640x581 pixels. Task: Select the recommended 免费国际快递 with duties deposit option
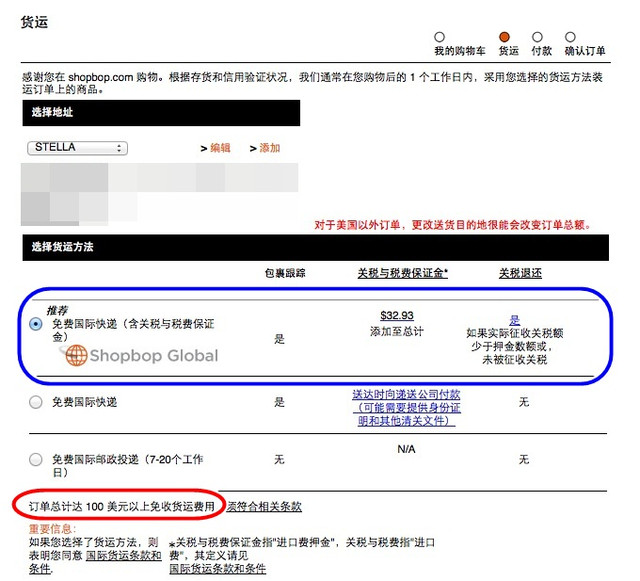[36, 324]
